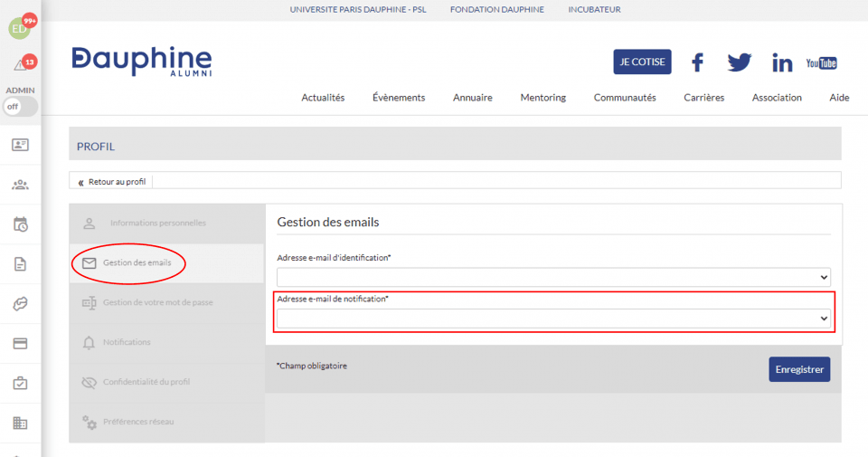Open INCUBATEUR link

point(595,9)
